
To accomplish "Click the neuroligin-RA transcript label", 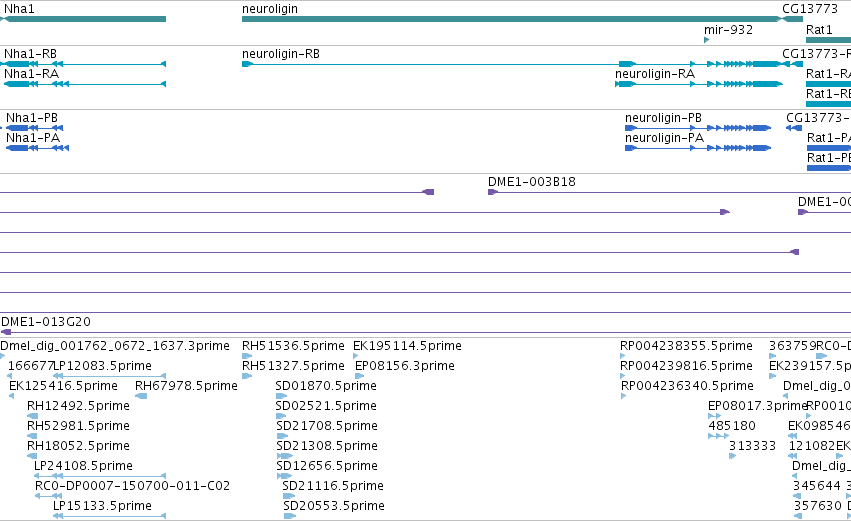I will click(655, 73).
